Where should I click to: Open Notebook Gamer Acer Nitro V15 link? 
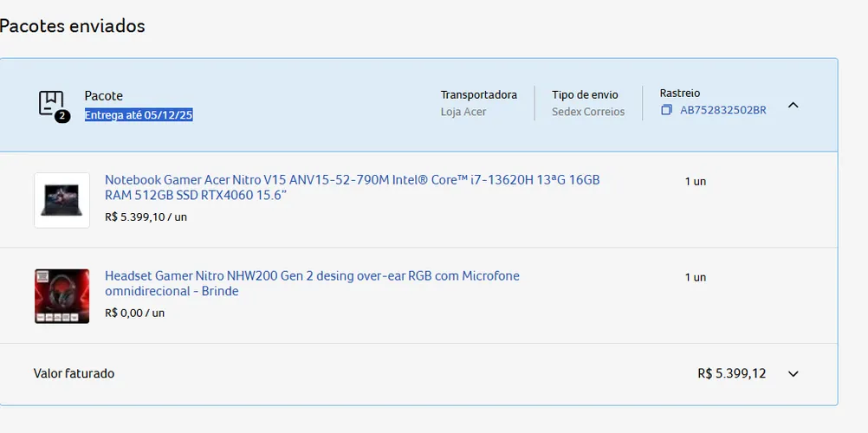tap(352, 188)
